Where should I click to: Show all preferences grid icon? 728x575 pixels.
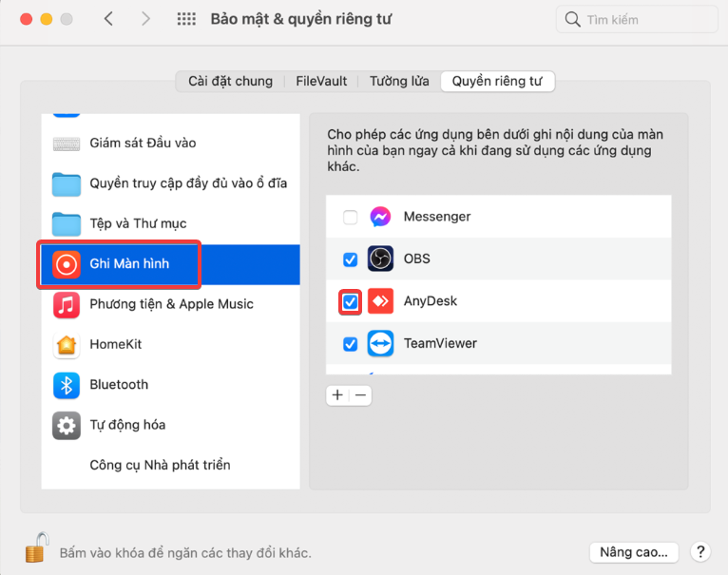coord(187,19)
